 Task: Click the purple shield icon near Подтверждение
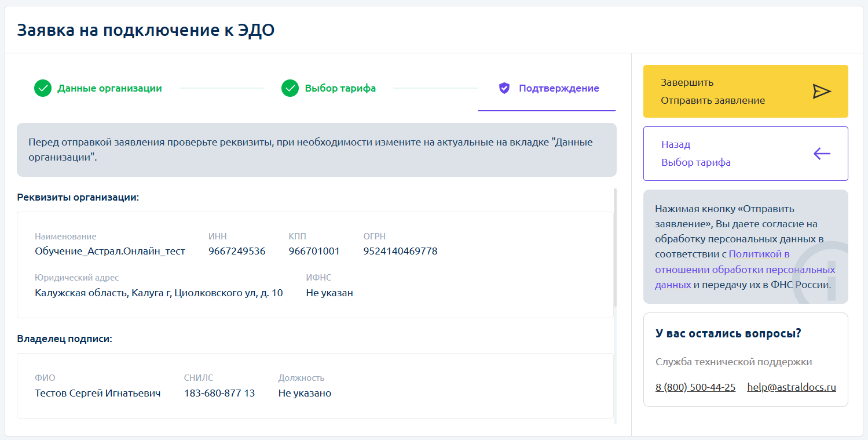[504, 89]
